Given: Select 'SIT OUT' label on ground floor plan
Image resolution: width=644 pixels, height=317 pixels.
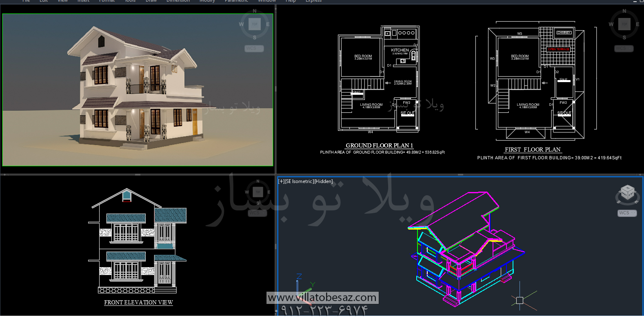Looking at the screenshot, I should click(x=407, y=113).
